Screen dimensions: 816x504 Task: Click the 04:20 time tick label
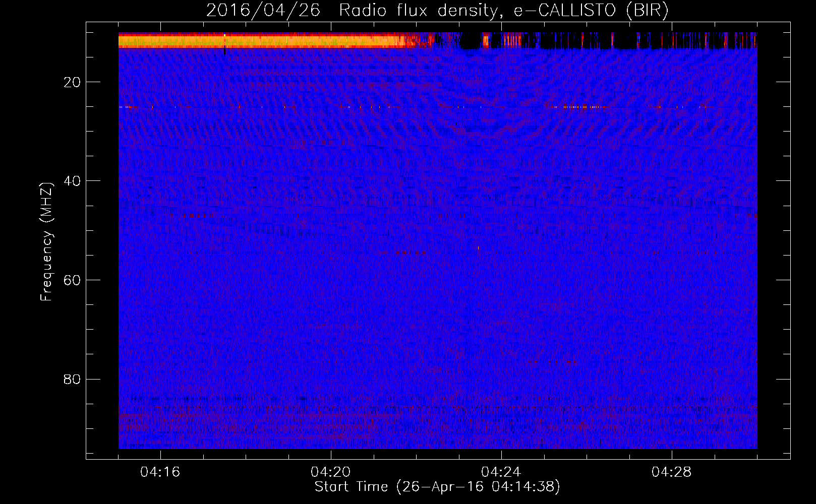331,472
